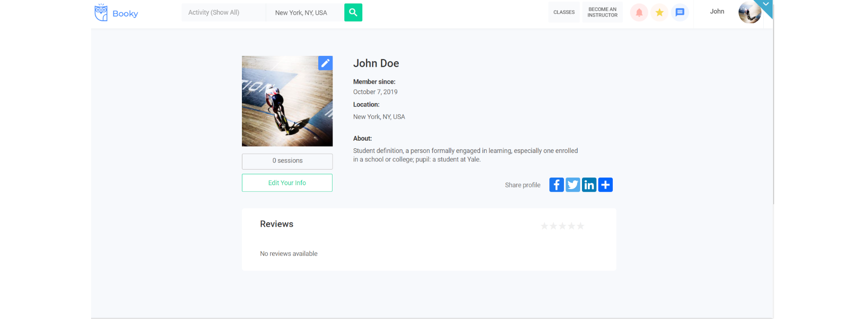
Task: Share profile on Twitter
Action: click(x=573, y=185)
